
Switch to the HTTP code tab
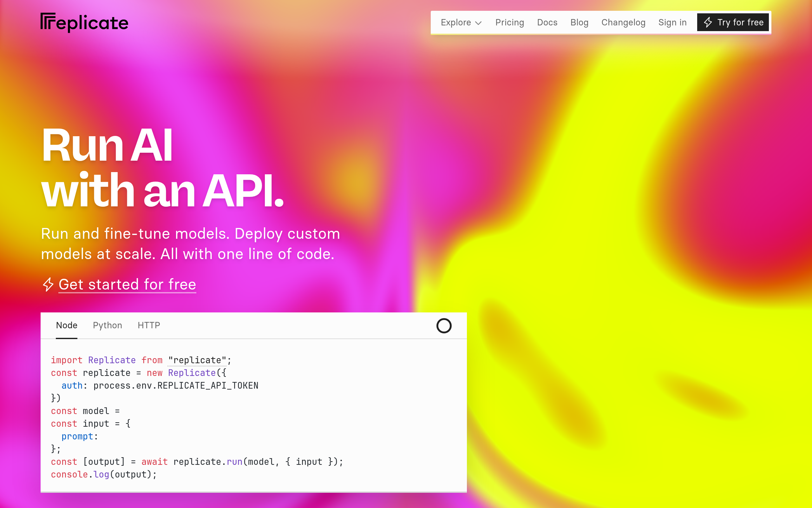[x=149, y=325]
